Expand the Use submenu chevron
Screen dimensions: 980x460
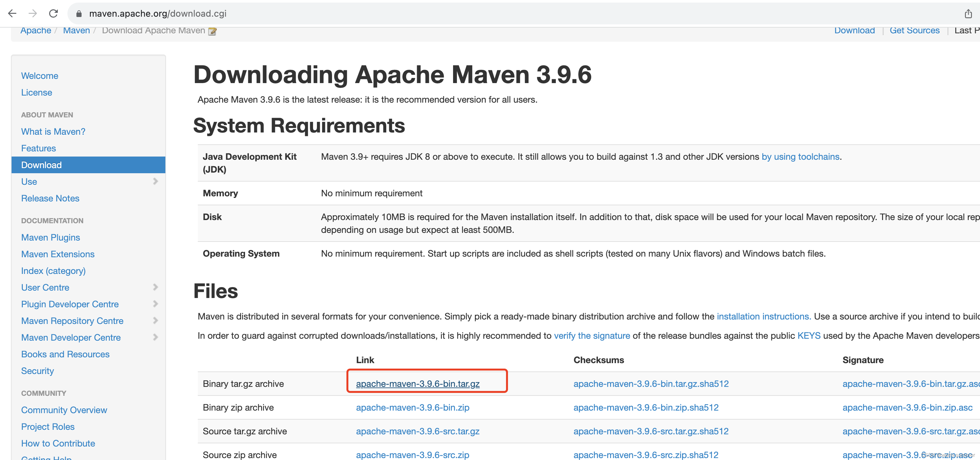tap(155, 181)
